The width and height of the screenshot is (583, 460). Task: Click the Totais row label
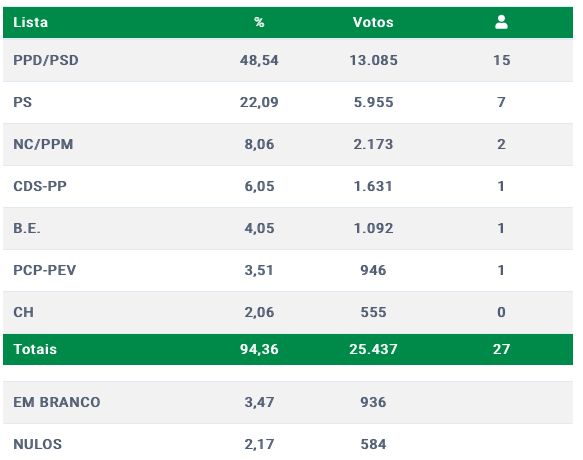pyautogui.click(x=35, y=349)
